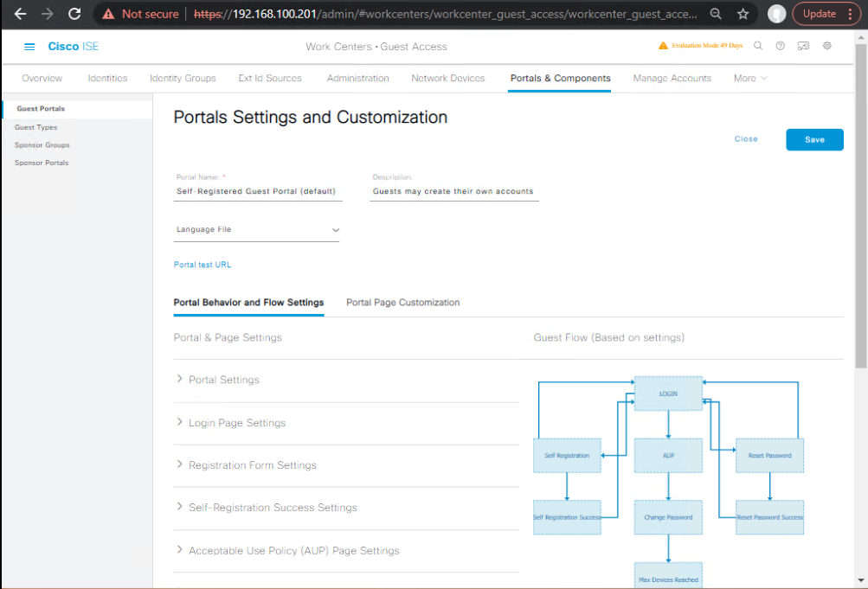Click the browser Update button
The image size is (868, 589).
click(x=820, y=14)
